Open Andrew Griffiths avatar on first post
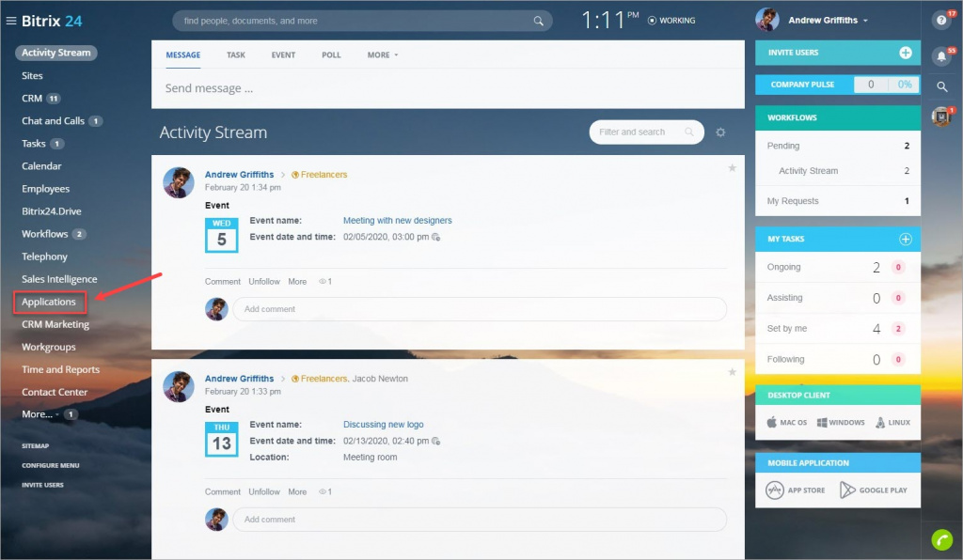 (x=179, y=183)
